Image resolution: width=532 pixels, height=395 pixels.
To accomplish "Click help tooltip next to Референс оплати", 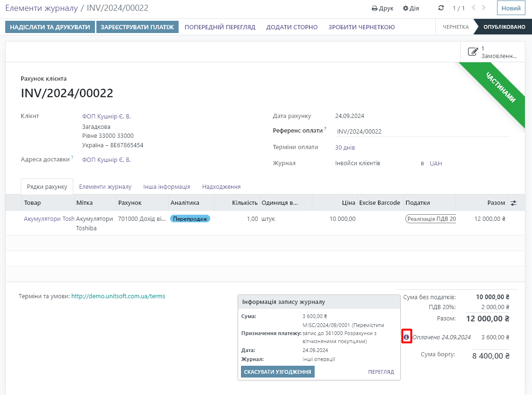I will 326,128.
